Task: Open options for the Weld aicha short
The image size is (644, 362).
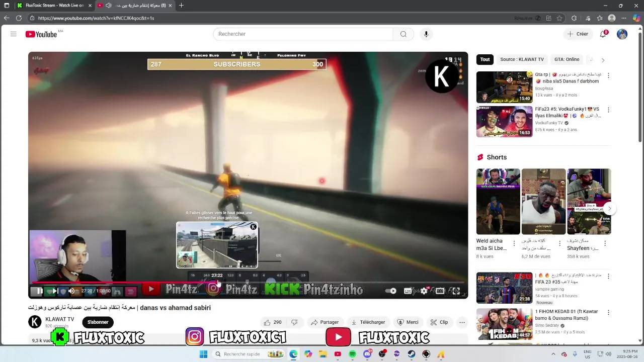Action: tap(514, 243)
